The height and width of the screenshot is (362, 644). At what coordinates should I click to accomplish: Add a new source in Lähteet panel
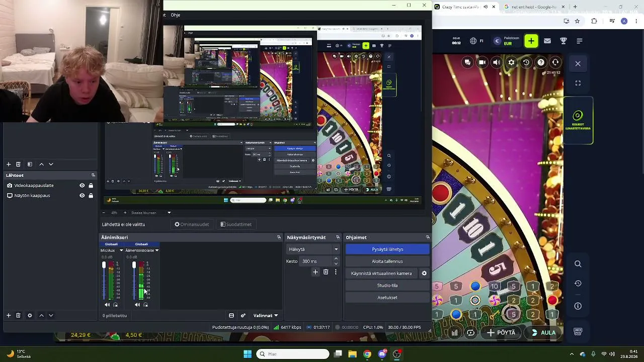9,316
